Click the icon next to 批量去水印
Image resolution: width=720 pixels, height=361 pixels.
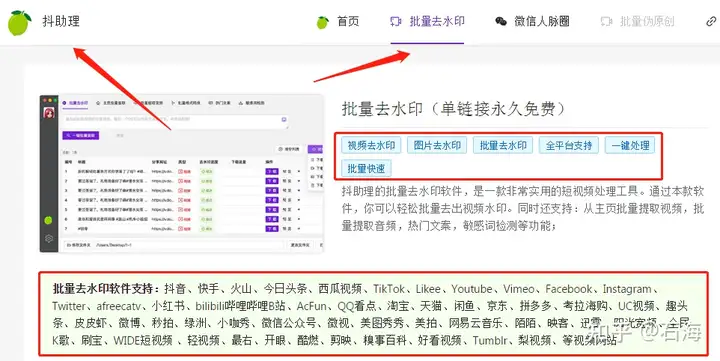point(396,22)
